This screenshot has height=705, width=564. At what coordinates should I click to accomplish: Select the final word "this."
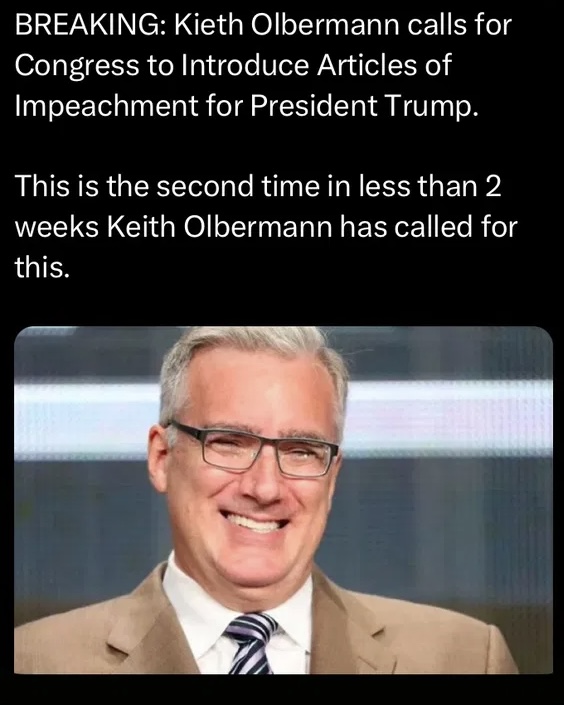click(x=42, y=267)
